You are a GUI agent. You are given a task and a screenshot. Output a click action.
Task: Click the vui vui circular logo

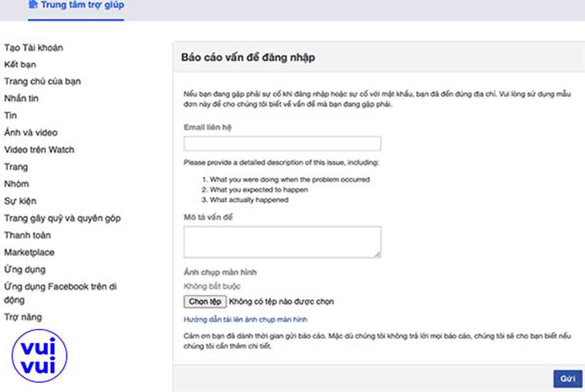pyautogui.click(x=39, y=356)
